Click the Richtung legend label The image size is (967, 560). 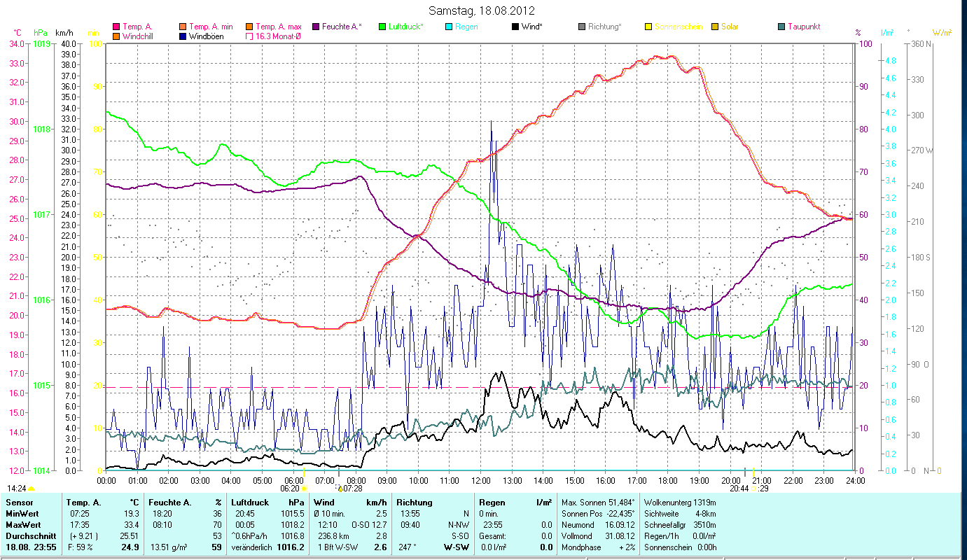coord(605,27)
